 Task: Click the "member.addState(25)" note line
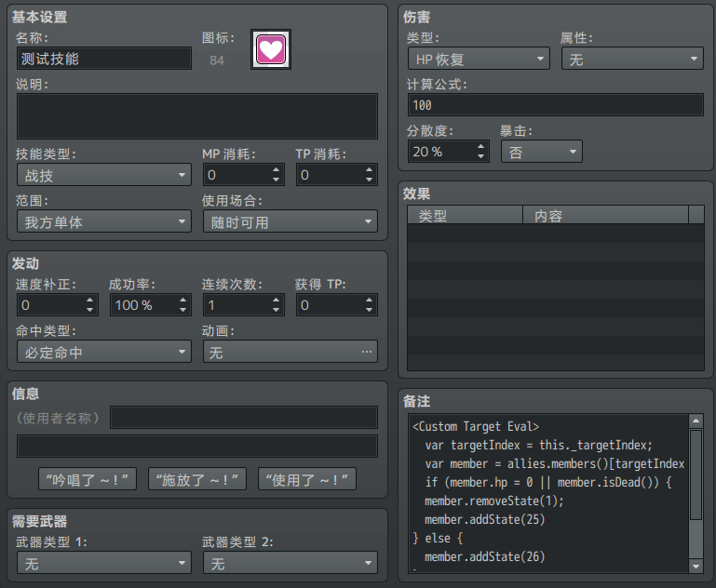[x=484, y=519]
